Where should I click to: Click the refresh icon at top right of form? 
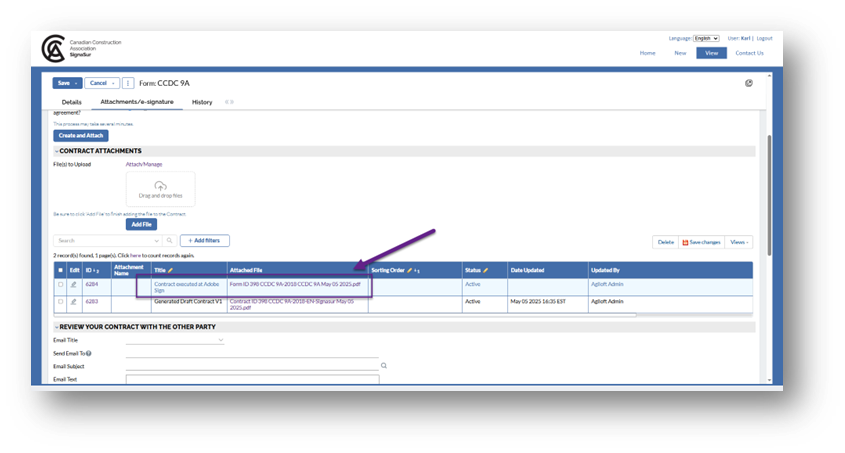coord(749,83)
